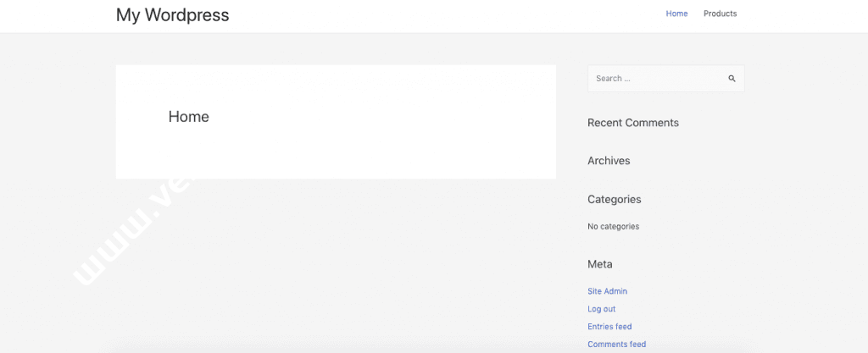
Task: Click the search magnifier icon
Action: (732, 79)
